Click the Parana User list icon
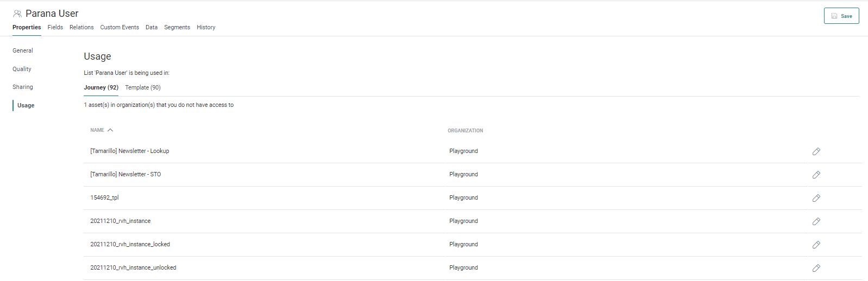This screenshot has height=281, width=868. tap(17, 14)
